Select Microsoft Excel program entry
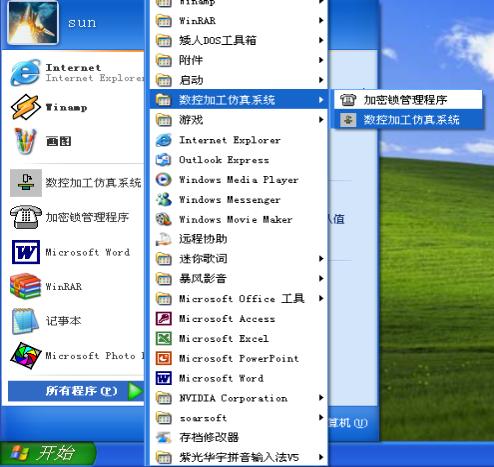 [x=239, y=338]
